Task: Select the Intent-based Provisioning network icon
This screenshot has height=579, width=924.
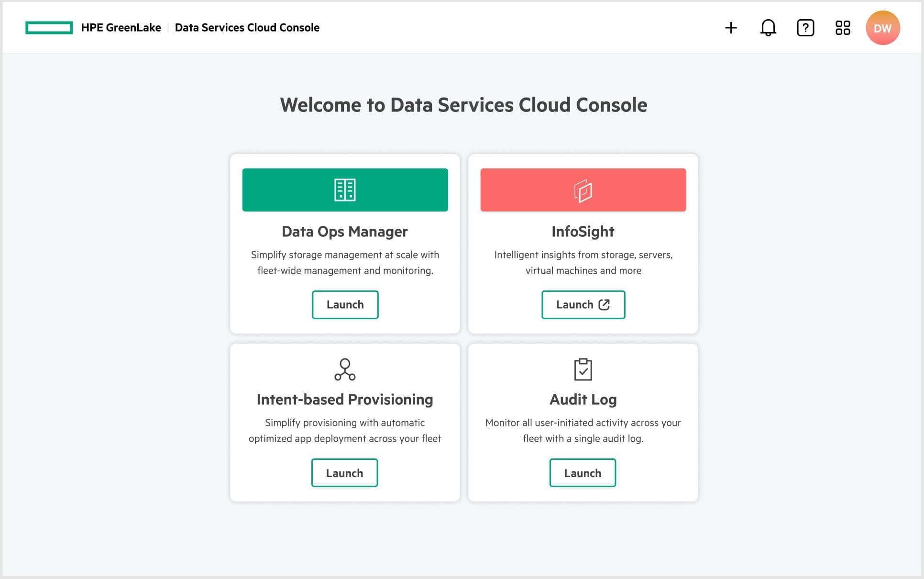Action: [345, 369]
